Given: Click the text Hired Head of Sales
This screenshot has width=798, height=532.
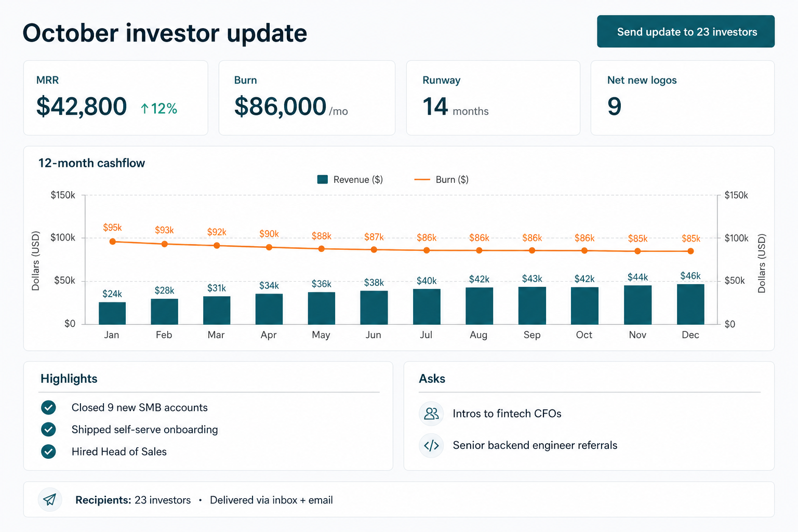Looking at the screenshot, I should point(119,452).
